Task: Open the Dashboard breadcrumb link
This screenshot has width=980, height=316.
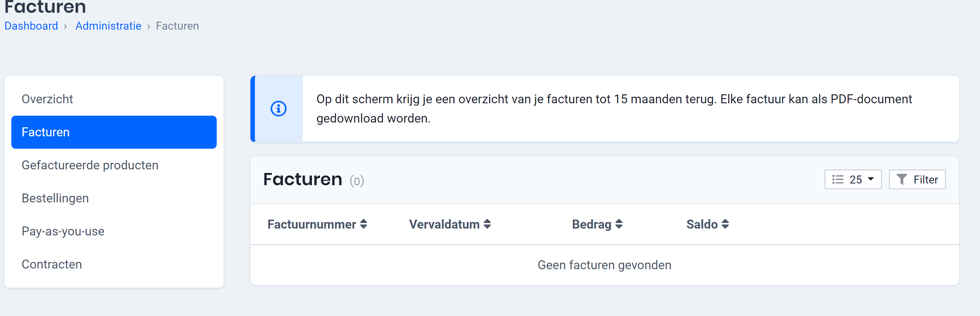Action: tap(31, 25)
